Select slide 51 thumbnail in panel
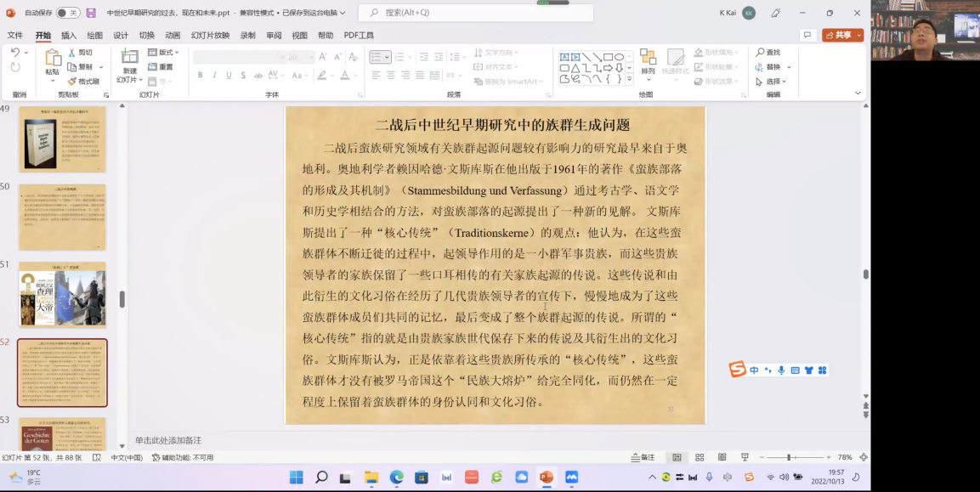 [x=63, y=295]
